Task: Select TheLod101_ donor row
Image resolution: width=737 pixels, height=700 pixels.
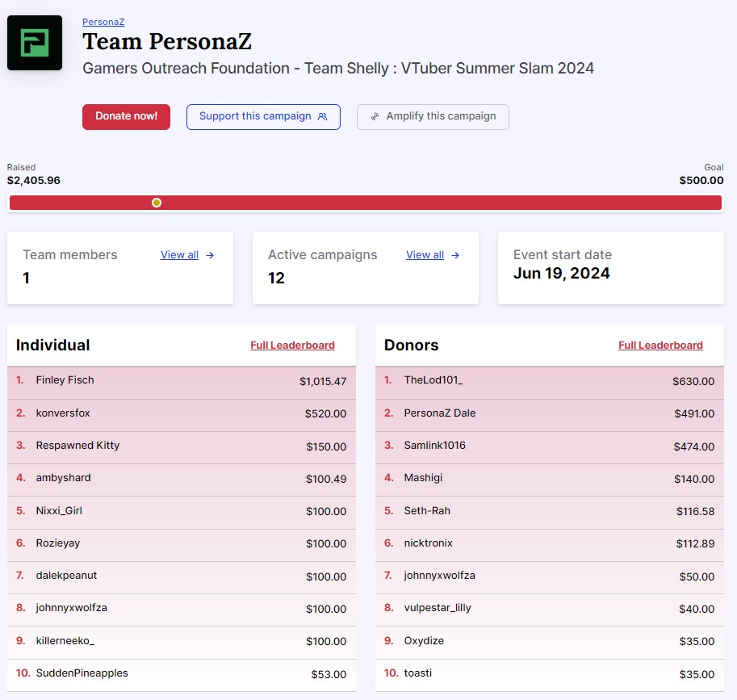Action: 550,383
